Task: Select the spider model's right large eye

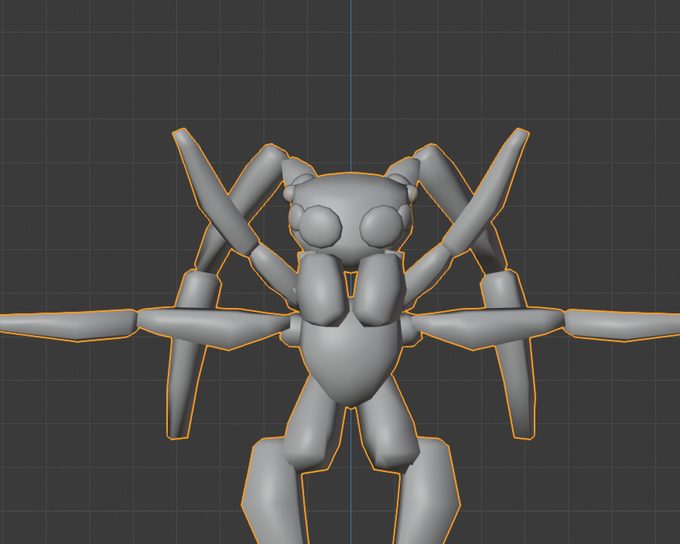Action: [x=382, y=226]
